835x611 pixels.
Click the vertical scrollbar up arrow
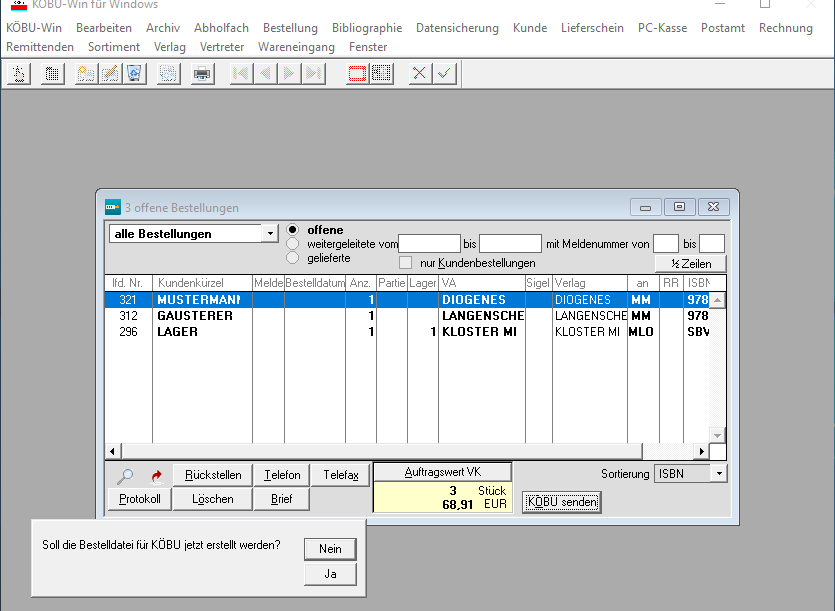(717, 300)
